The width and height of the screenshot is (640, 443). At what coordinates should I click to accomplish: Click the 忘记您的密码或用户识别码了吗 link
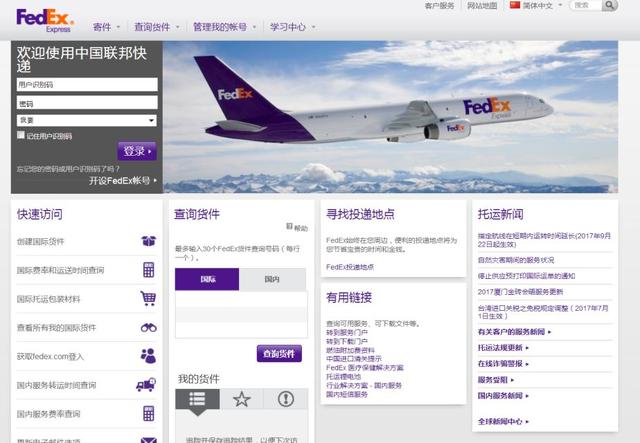pyautogui.click(x=68, y=169)
